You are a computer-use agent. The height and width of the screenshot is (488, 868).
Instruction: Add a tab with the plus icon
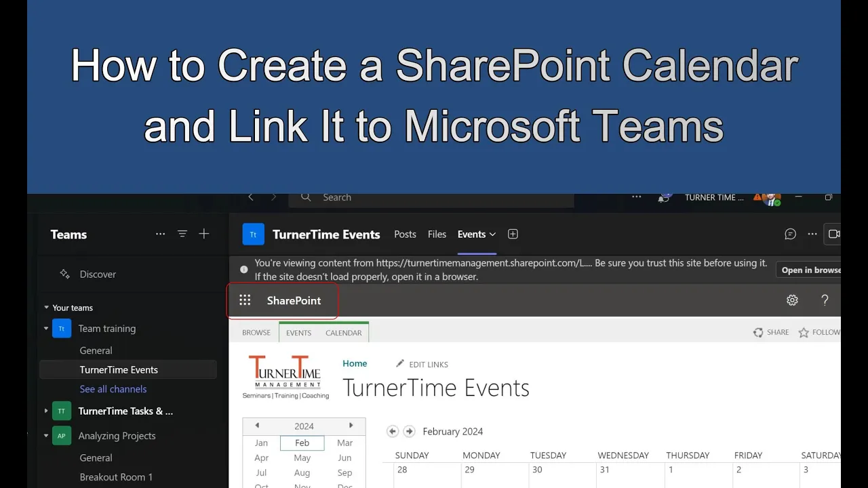(x=513, y=235)
